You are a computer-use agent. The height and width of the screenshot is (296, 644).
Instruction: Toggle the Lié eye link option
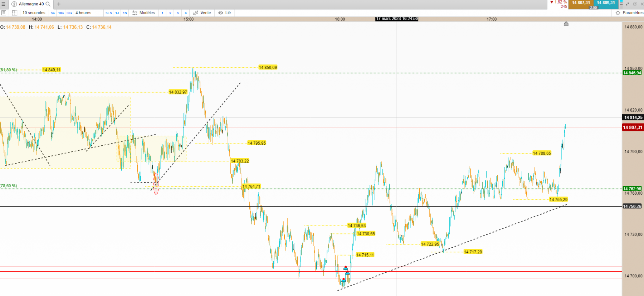(225, 13)
